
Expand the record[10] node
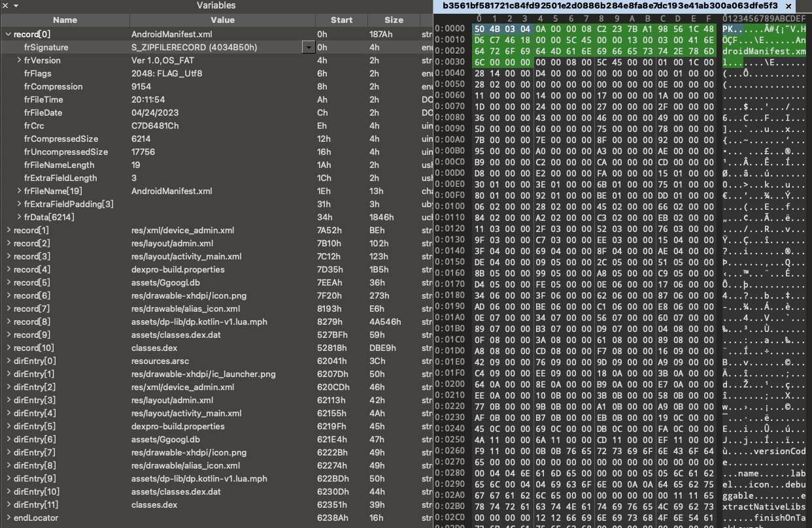point(8,348)
